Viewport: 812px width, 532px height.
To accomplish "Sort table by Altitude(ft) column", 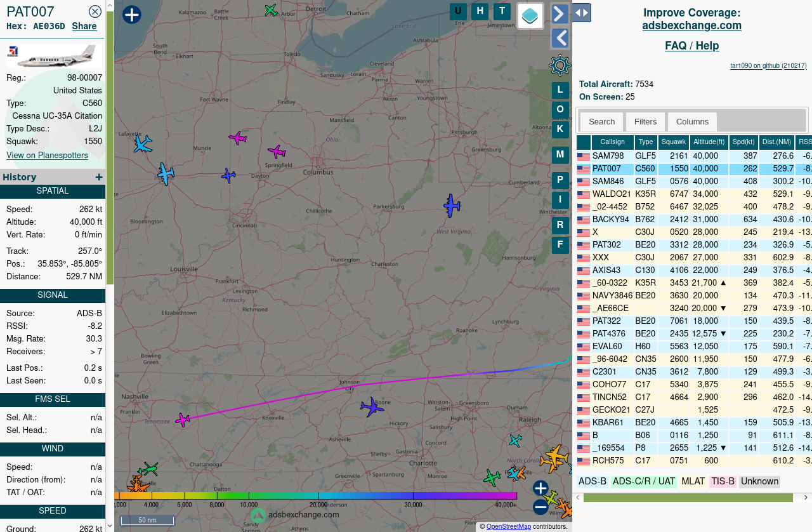I will [709, 142].
